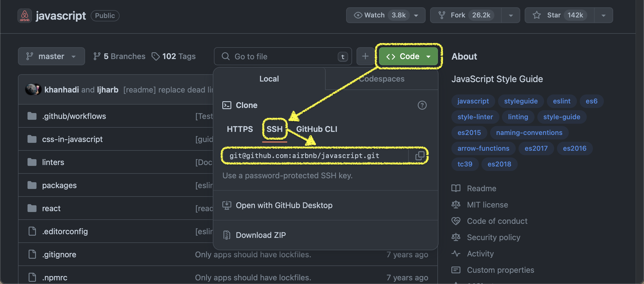The width and height of the screenshot is (644, 284).
Task: Open the linting topic tag
Action: coord(518,117)
